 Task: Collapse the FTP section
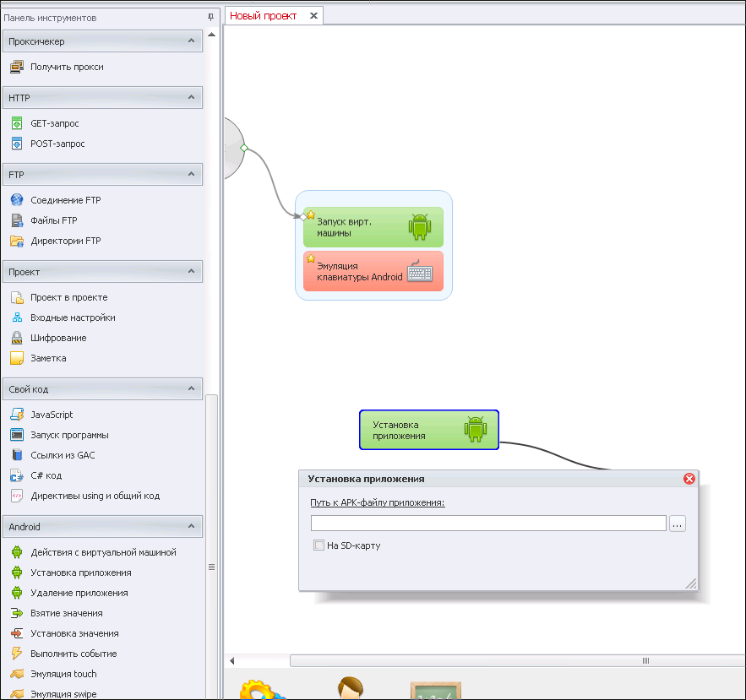coord(191,174)
